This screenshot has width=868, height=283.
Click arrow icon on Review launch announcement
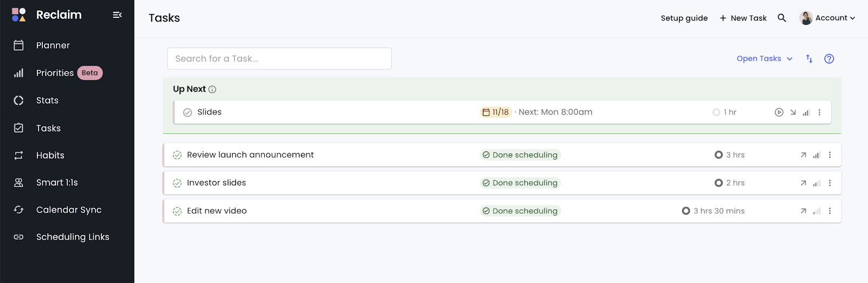point(803,155)
